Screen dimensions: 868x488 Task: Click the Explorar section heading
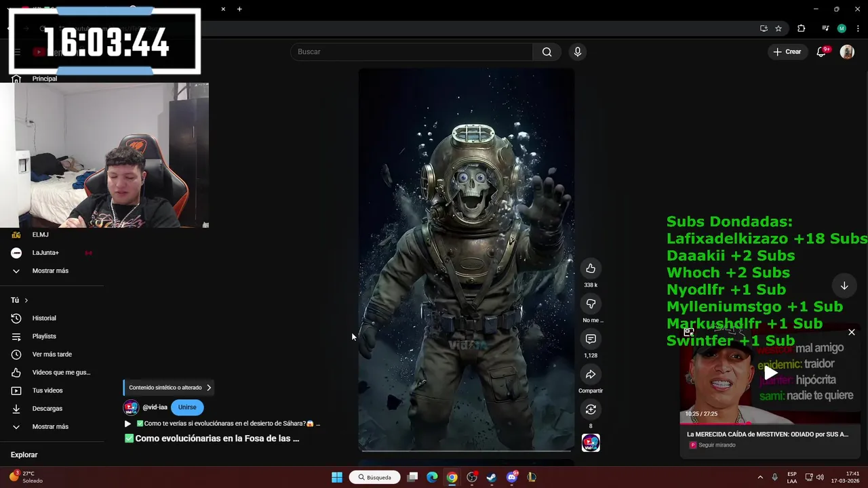pyautogui.click(x=24, y=455)
